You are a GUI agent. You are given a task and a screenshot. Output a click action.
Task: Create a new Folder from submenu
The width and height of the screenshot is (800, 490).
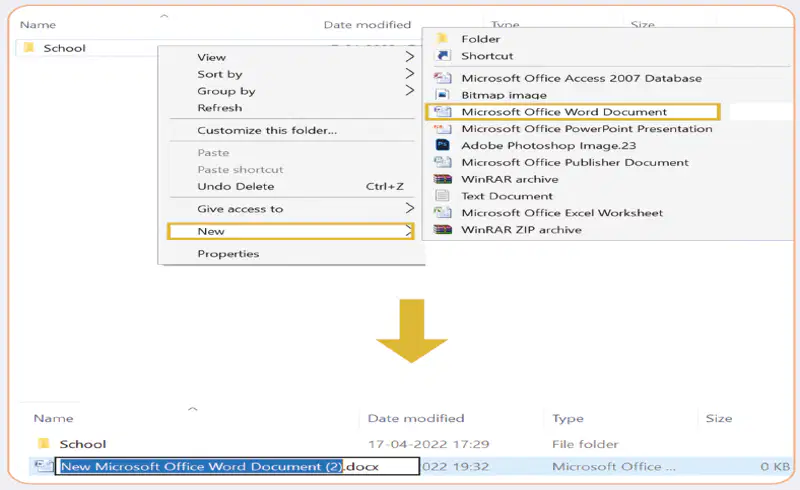tap(481, 39)
